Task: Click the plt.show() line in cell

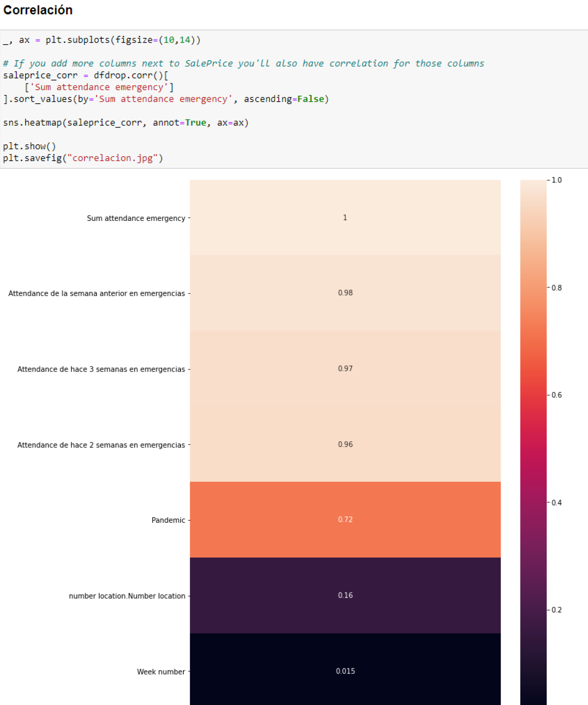Action: [x=29, y=146]
